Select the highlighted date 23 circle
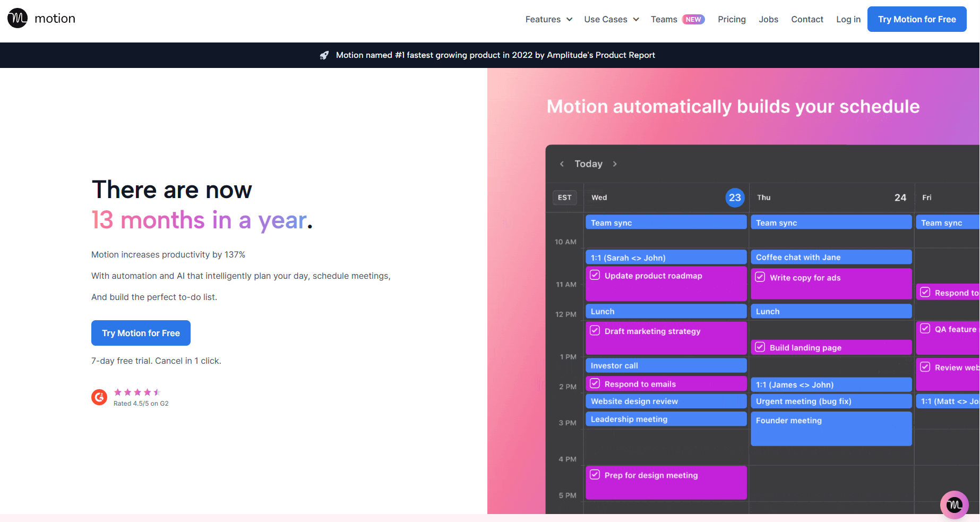Viewport: 980px width, 522px height. click(x=735, y=198)
